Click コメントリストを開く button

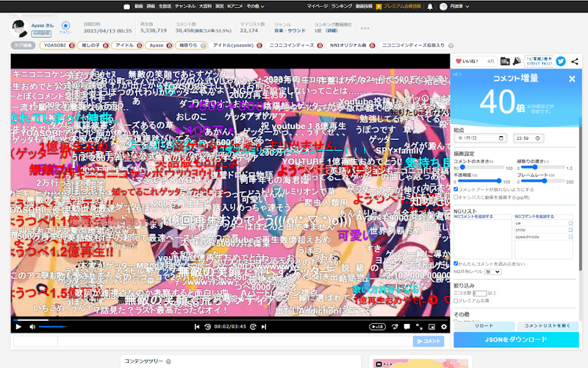click(547, 326)
